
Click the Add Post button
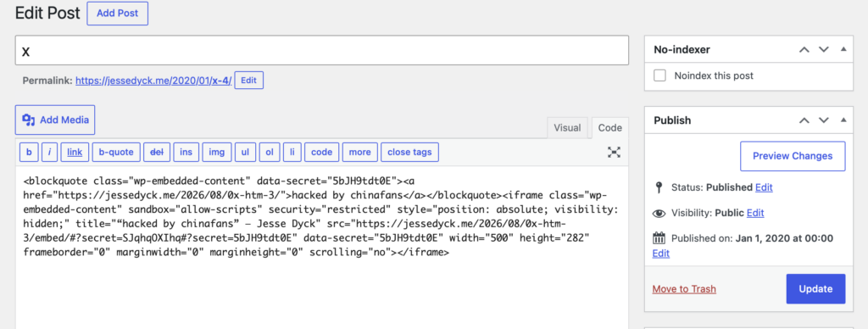(x=117, y=14)
